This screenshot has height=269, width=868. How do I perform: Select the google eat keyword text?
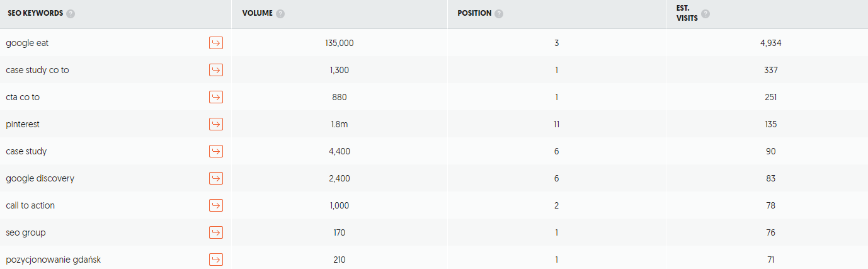[27, 43]
